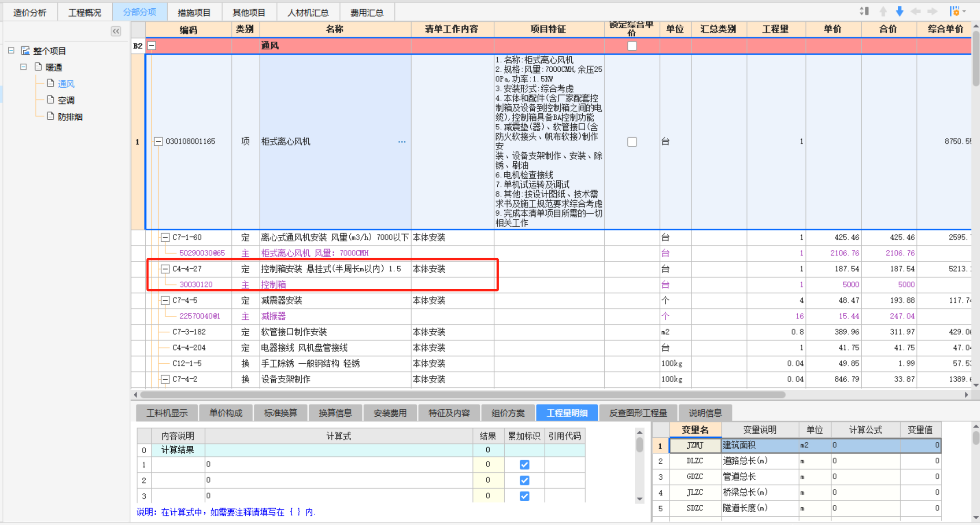Open 特征及内容 bottom tab

[449, 413]
